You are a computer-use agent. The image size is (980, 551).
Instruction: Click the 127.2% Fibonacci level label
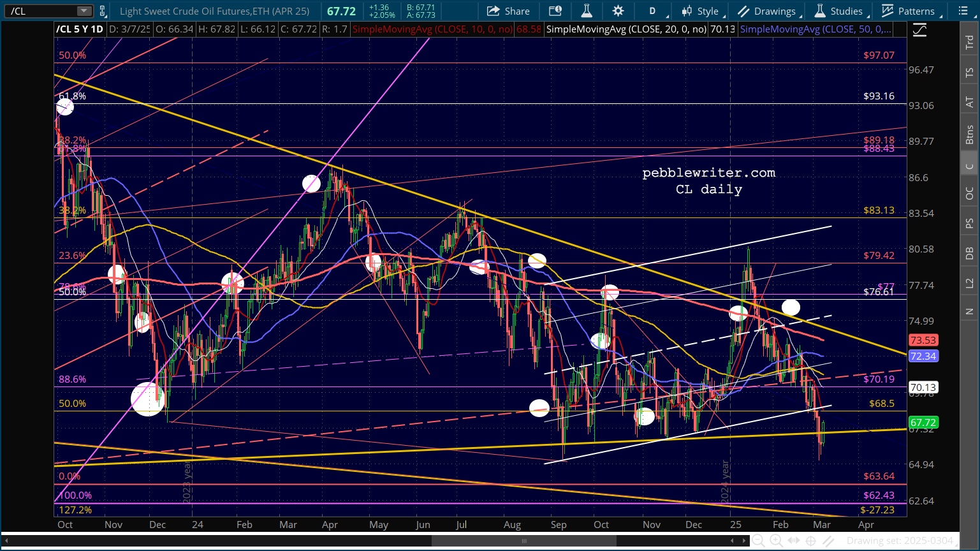point(75,510)
